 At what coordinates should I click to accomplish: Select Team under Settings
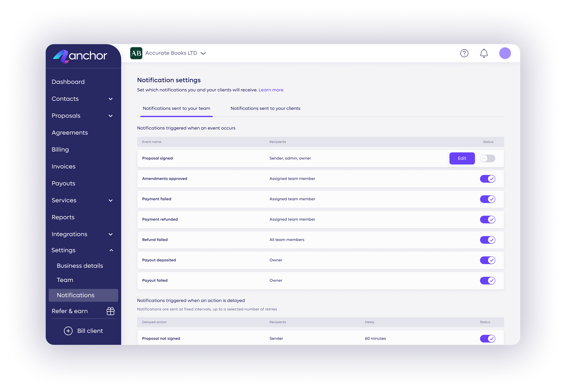pyautogui.click(x=65, y=280)
